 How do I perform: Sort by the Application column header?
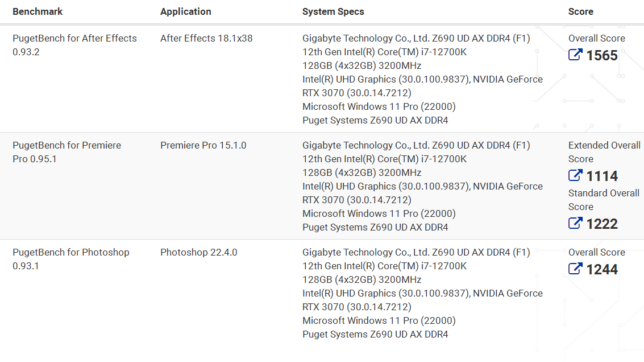click(185, 11)
